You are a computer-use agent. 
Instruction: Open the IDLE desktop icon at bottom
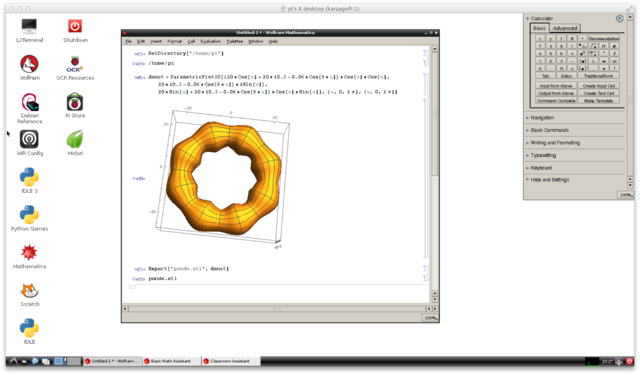29,331
